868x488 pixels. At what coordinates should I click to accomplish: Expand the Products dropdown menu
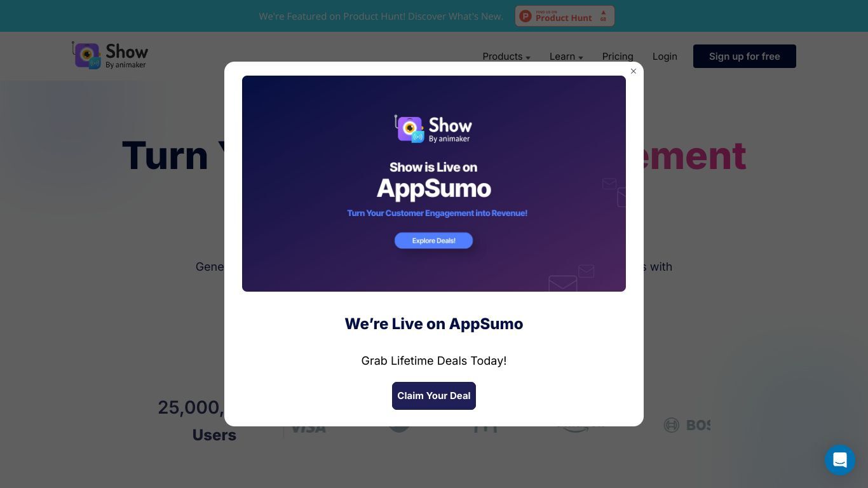click(x=506, y=57)
